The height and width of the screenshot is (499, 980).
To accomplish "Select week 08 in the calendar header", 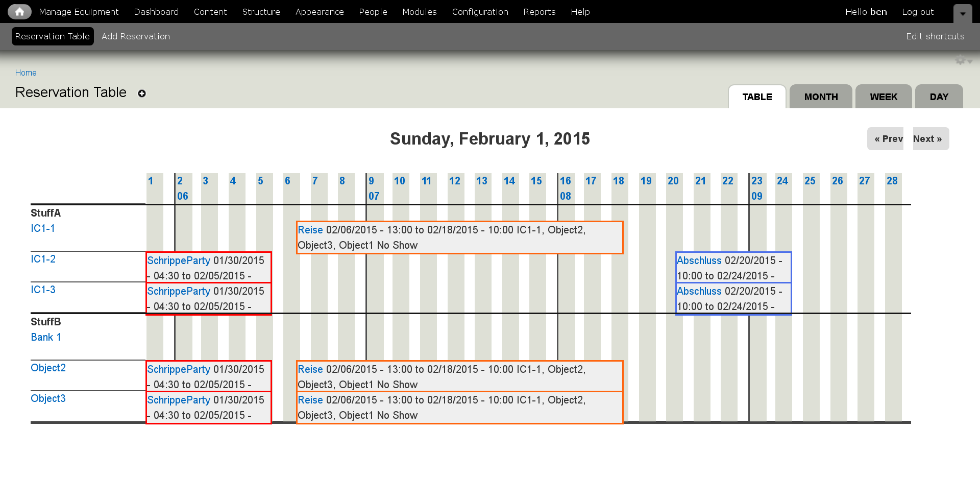I will [565, 196].
